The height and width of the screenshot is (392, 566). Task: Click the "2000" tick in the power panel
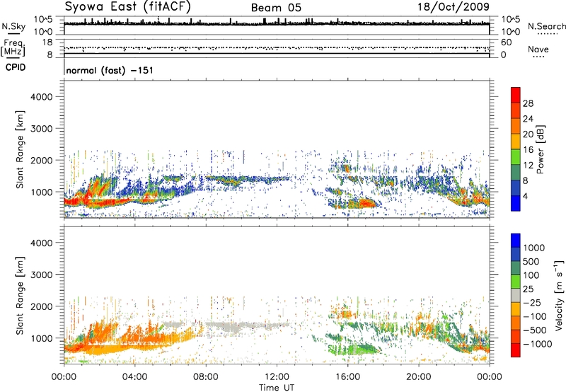click(x=42, y=160)
